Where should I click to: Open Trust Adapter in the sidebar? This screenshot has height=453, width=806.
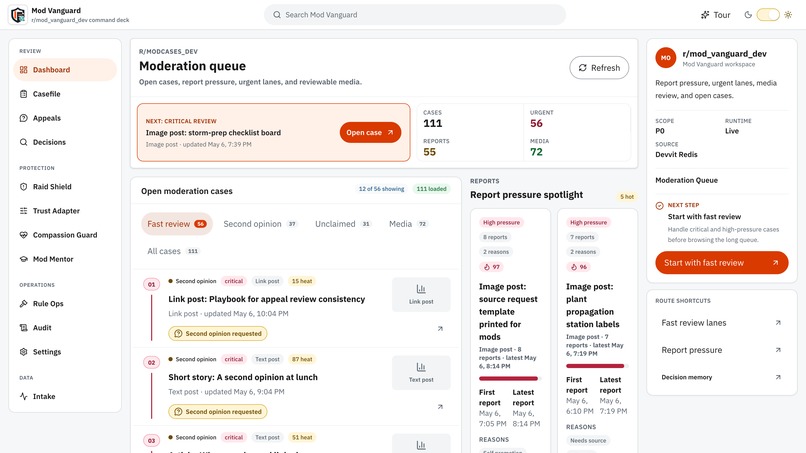(x=65, y=211)
